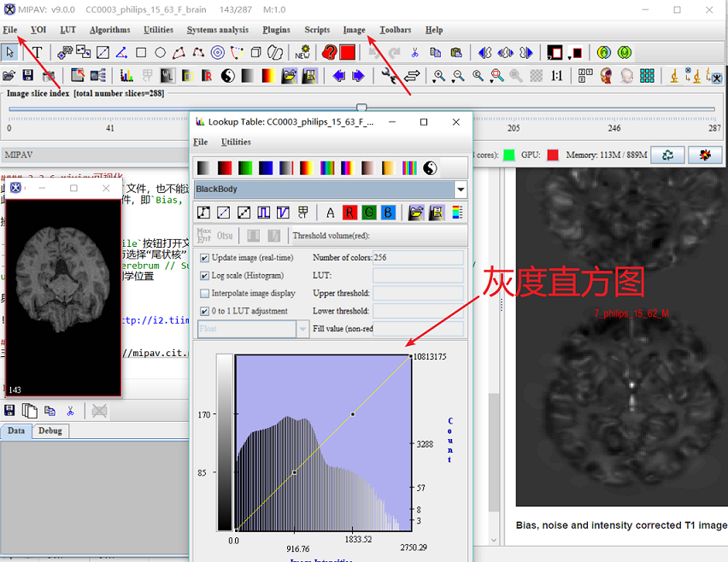Image resolution: width=728 pixels, height=562 pixels.
Task: Click the green G channel button in Lookup Table
Action: (368, 213)
